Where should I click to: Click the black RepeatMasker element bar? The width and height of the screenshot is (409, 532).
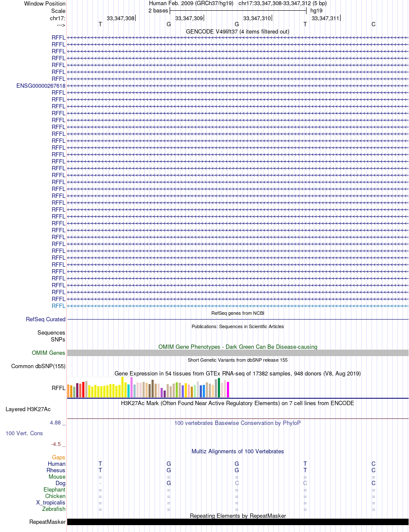click(238, 522)
